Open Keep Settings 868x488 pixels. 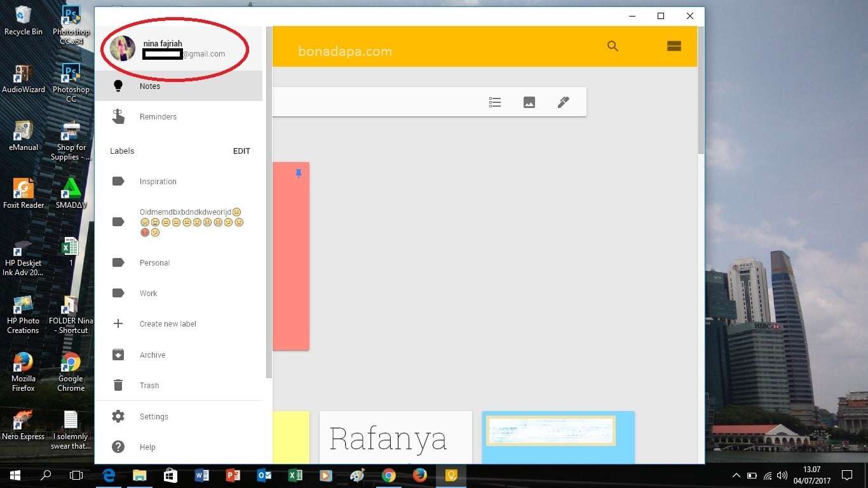179,417
